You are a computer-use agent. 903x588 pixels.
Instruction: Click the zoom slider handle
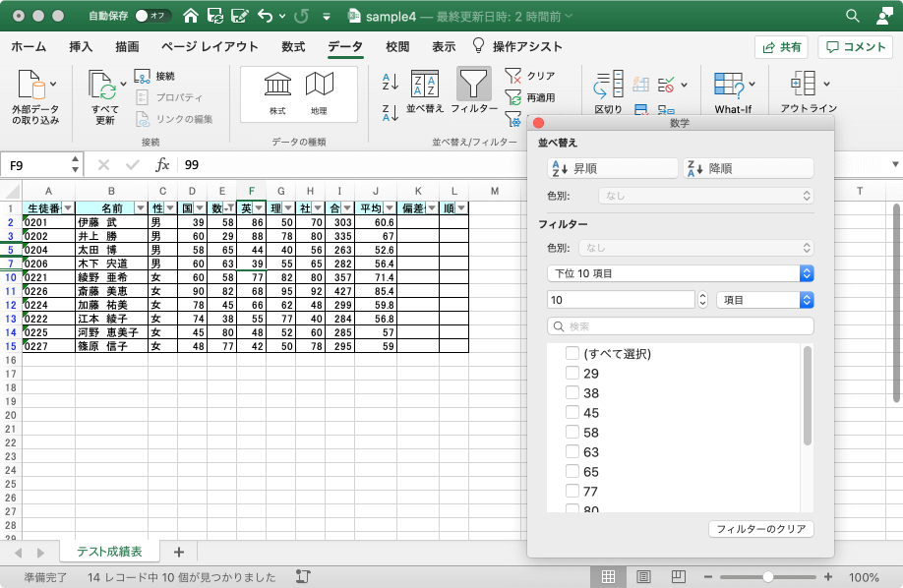coord(767,576)
